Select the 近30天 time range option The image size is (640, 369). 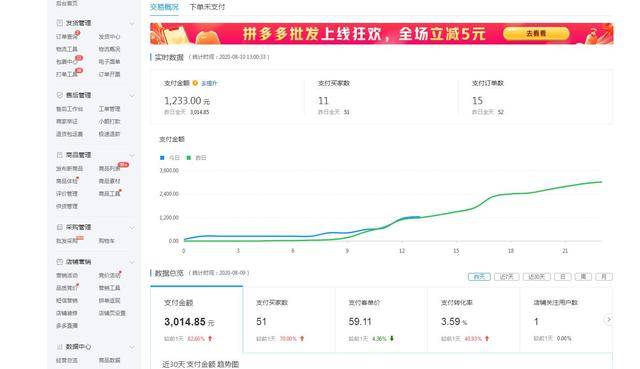[537, 277]
